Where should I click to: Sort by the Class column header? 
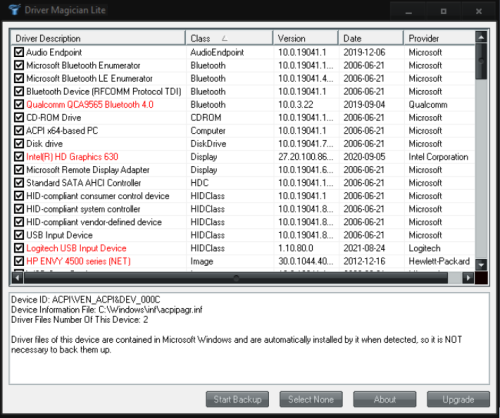pos(229,38)
